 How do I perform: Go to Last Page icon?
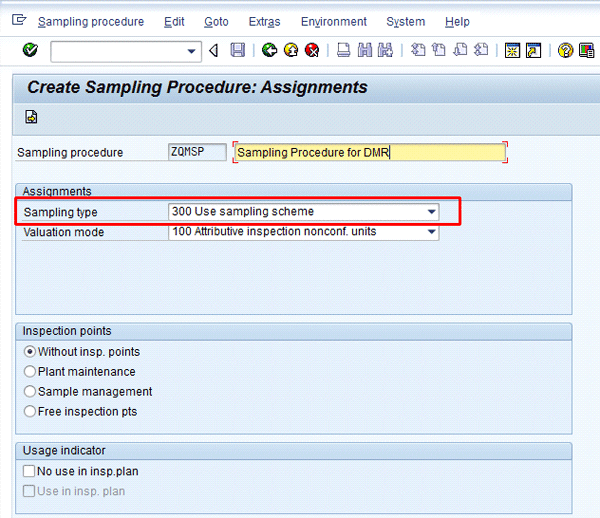(481, 50)
